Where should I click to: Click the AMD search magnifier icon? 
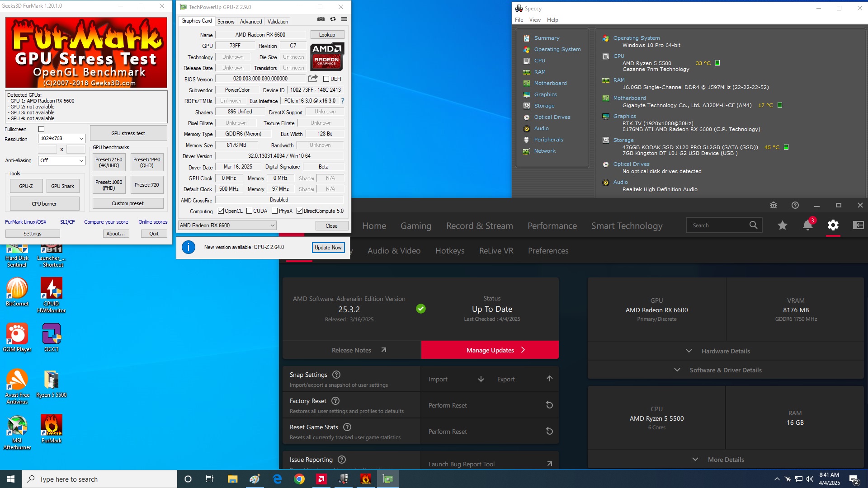pos(753,225)
